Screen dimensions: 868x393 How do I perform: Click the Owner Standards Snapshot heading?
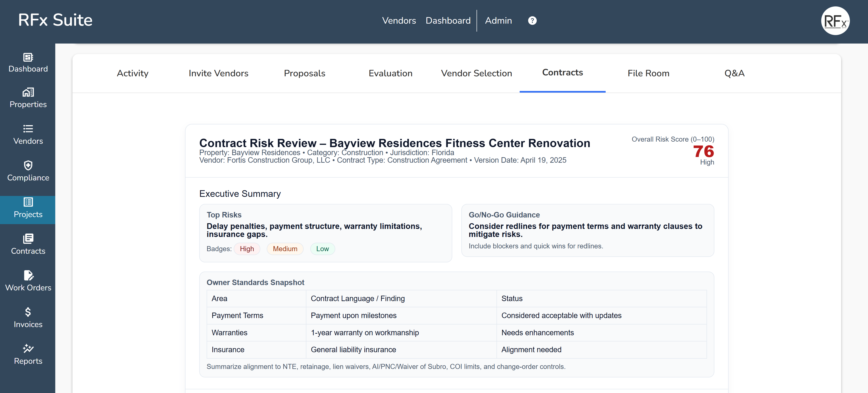coord(255,283)
